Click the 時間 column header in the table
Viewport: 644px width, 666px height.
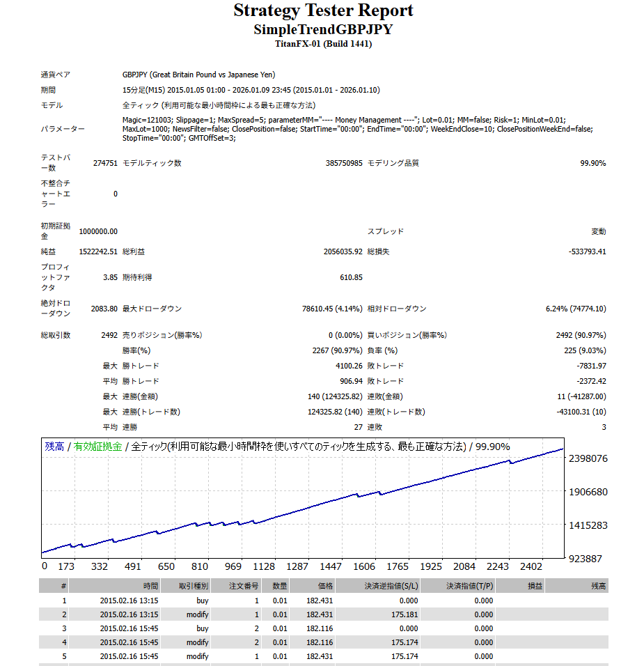point(150,586)
